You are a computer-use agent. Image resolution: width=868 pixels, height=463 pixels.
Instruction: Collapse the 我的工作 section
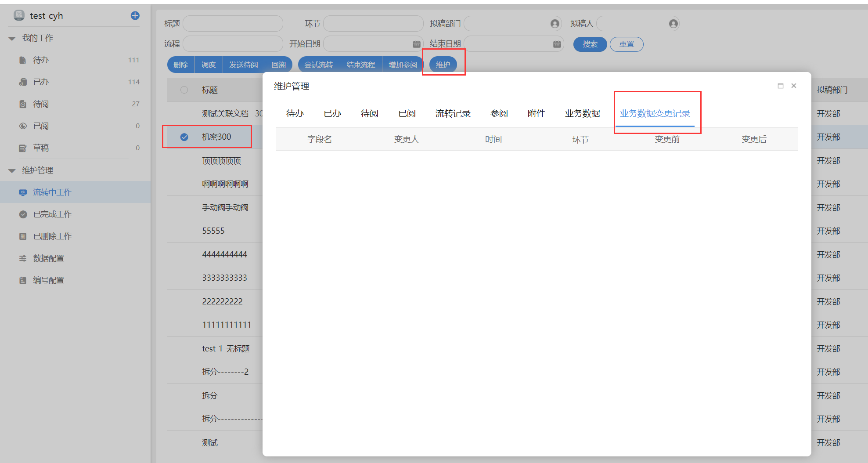[12, 39]
